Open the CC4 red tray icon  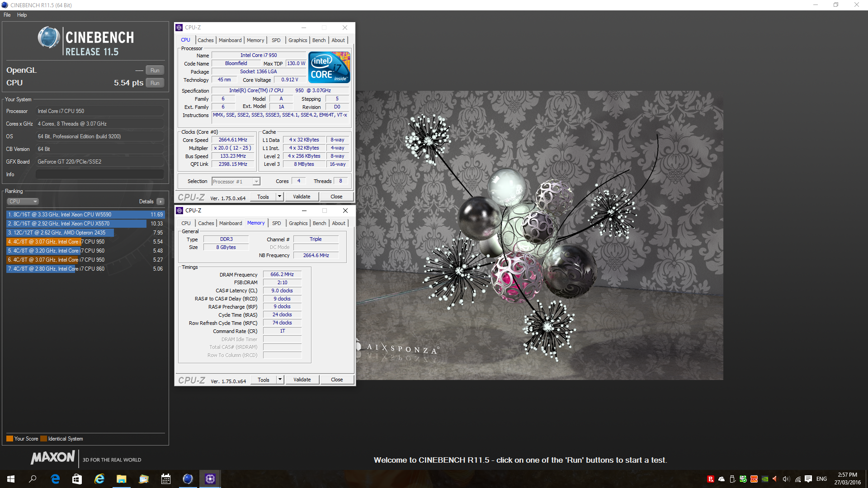point(754,479)
